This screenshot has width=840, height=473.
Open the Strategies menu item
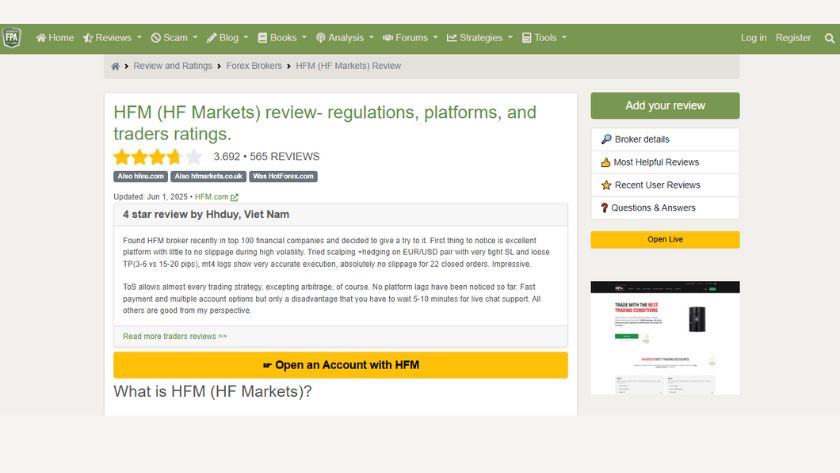pos(480,37)
